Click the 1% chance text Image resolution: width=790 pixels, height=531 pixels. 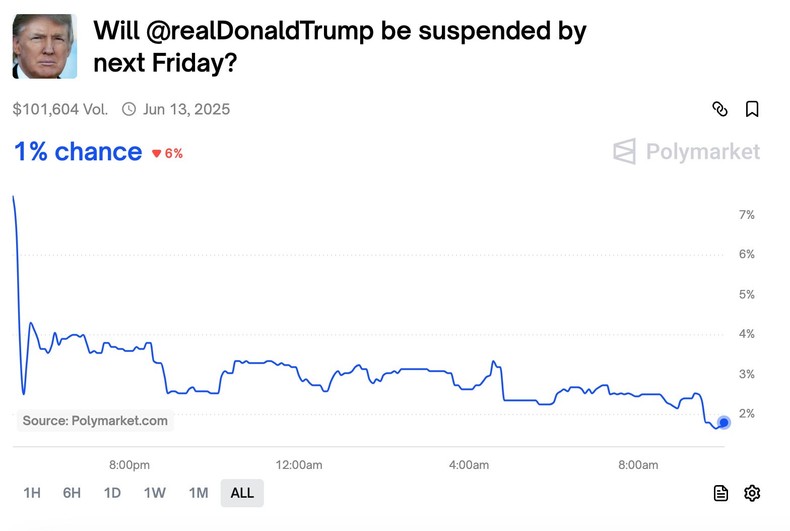[78, 152]
